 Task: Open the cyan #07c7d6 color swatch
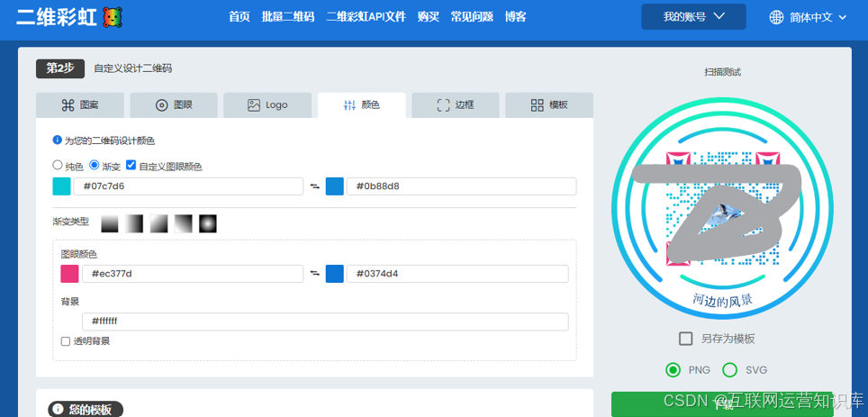tap(61, 186)
